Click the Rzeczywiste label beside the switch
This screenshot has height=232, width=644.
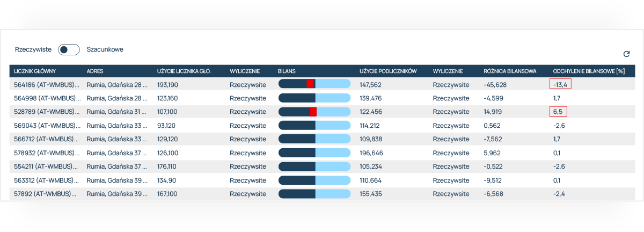pos(33,49)
